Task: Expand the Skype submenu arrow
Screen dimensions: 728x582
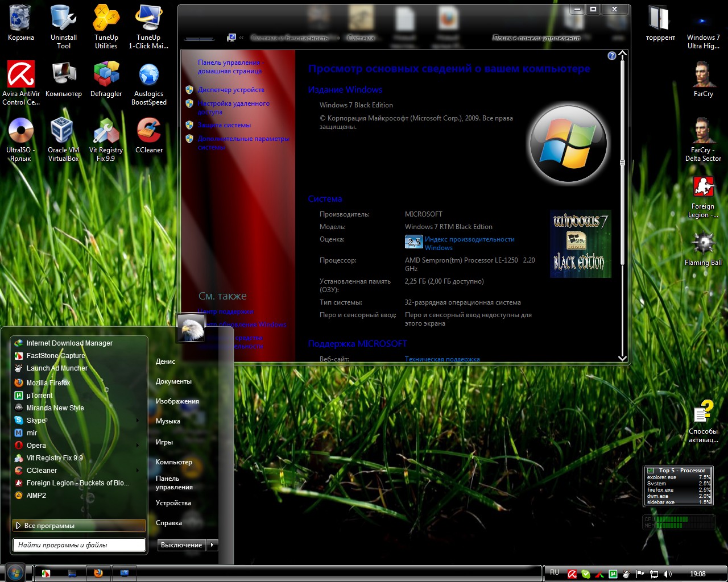Action: 138,421
